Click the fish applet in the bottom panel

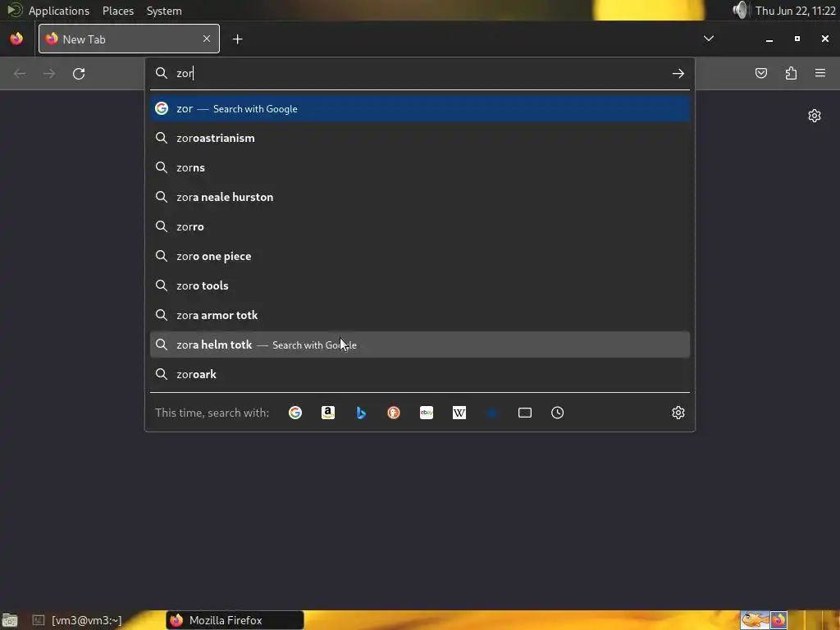coord(755,620)
